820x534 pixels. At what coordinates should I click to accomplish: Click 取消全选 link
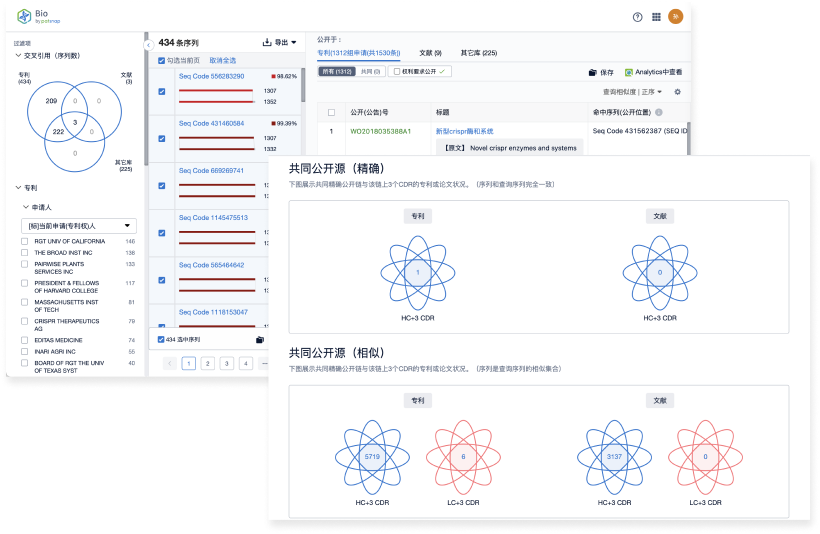223,61
